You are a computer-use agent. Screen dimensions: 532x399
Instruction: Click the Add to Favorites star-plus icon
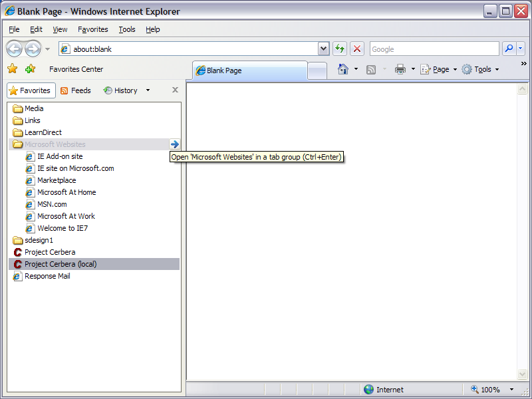coord(30,69)
